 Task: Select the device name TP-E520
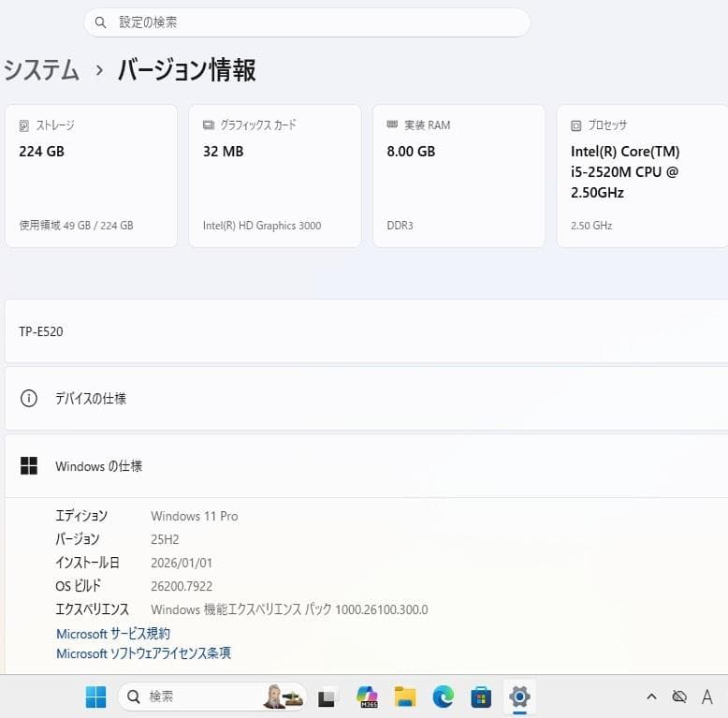pyautogui.click(x=41, y=331)
